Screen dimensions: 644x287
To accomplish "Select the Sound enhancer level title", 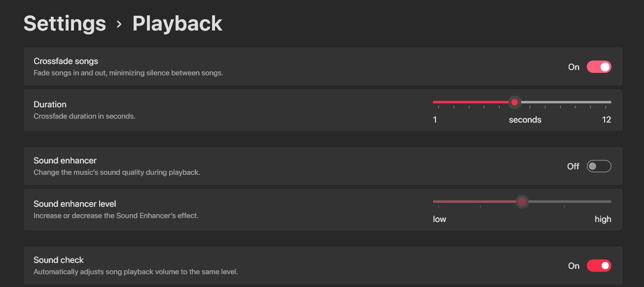I will coord(75,204).
